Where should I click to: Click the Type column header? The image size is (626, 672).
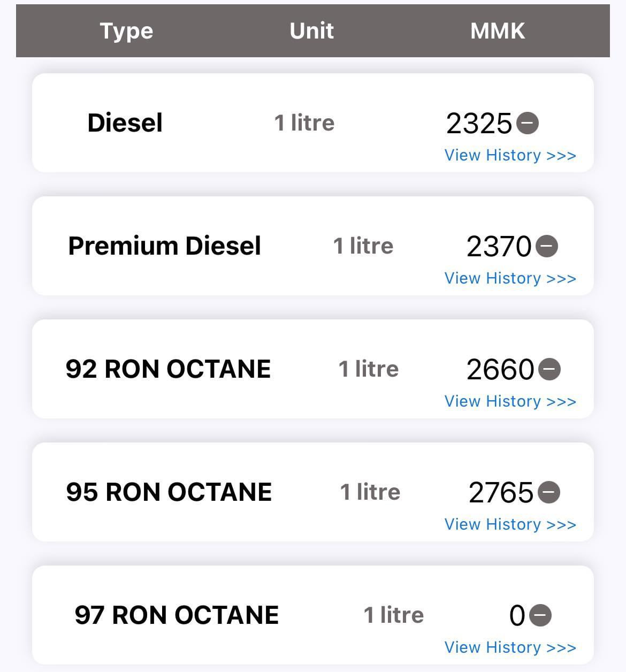pos(126,31)
